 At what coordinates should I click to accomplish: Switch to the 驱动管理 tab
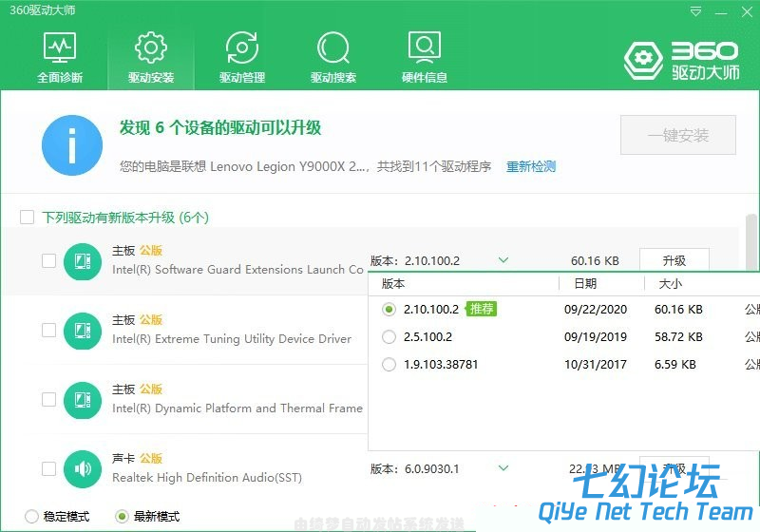coord(242,57)
